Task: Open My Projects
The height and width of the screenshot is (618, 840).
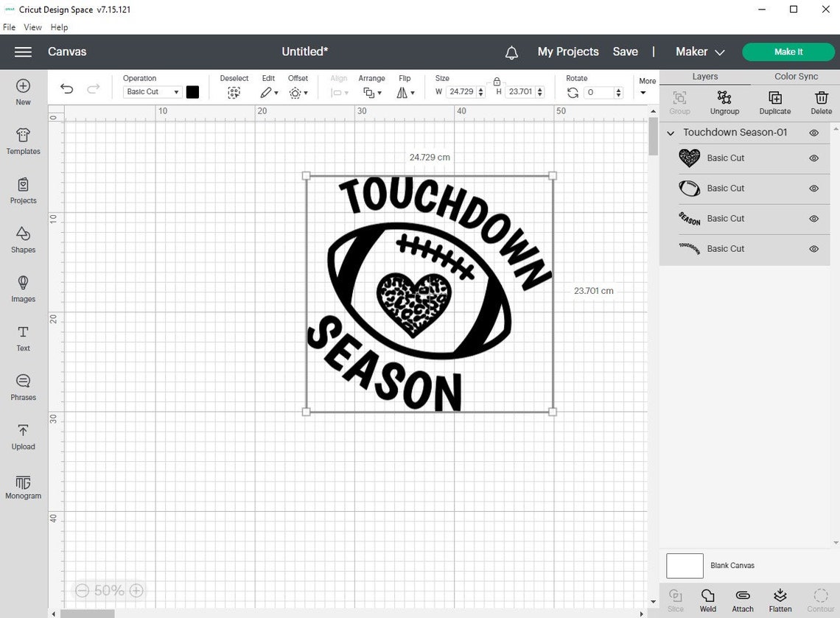Action: click(567, 52)
